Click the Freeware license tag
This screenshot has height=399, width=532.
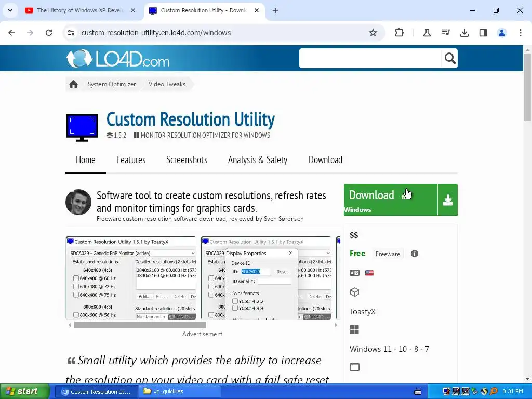[388, 254]
